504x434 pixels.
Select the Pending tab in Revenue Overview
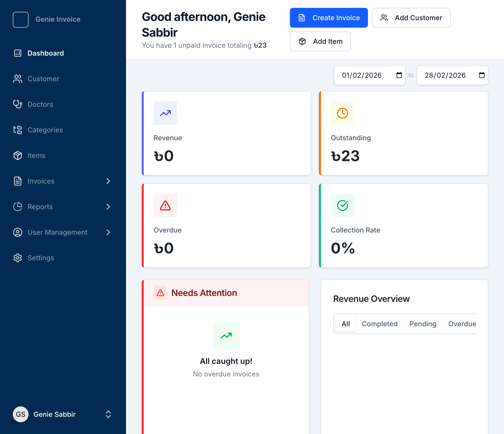point(423,324)
